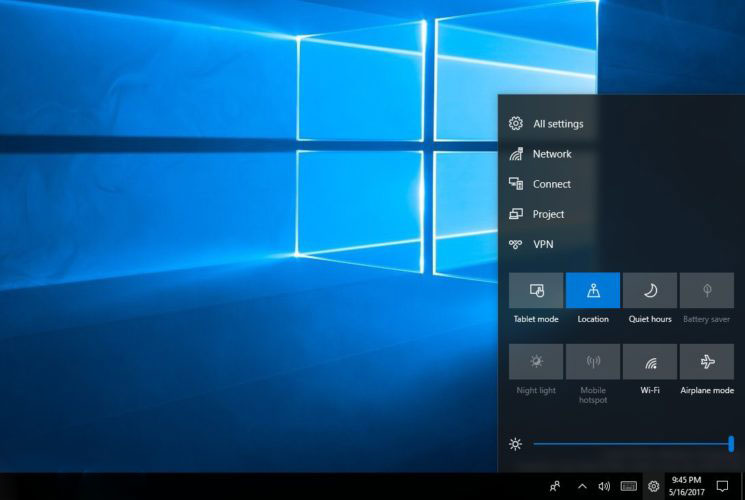Open the VPN entry
This screenshot has height=500, width=745.
(543, 244)
